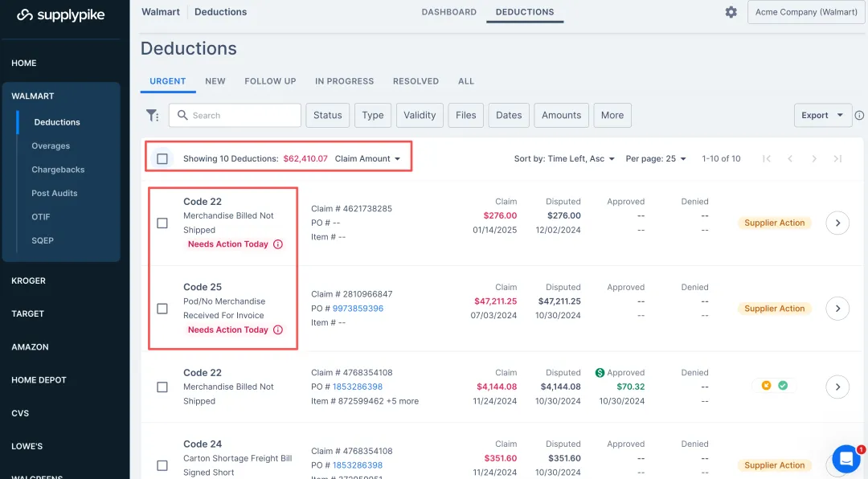Image resolution: width=868 pixels, height=479 pixels.
Task: Open the Sort by Time Left dropdown
Action: [x=564, y=159]
